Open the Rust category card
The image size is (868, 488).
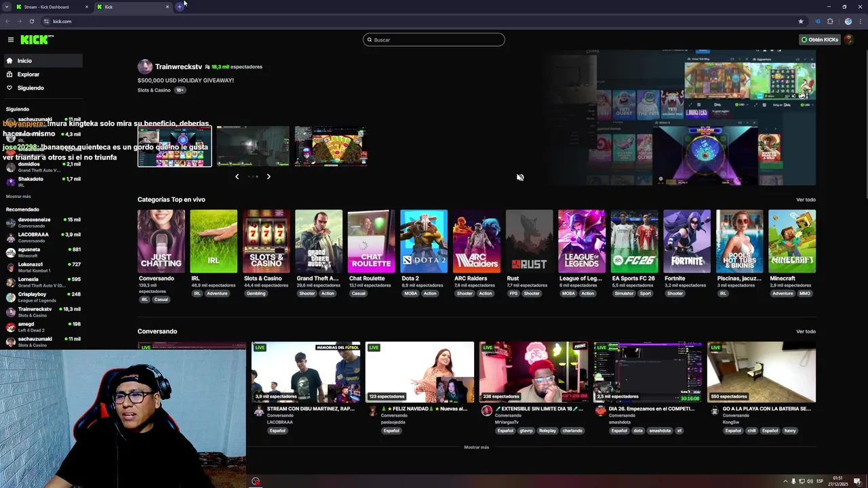(530, 241)
